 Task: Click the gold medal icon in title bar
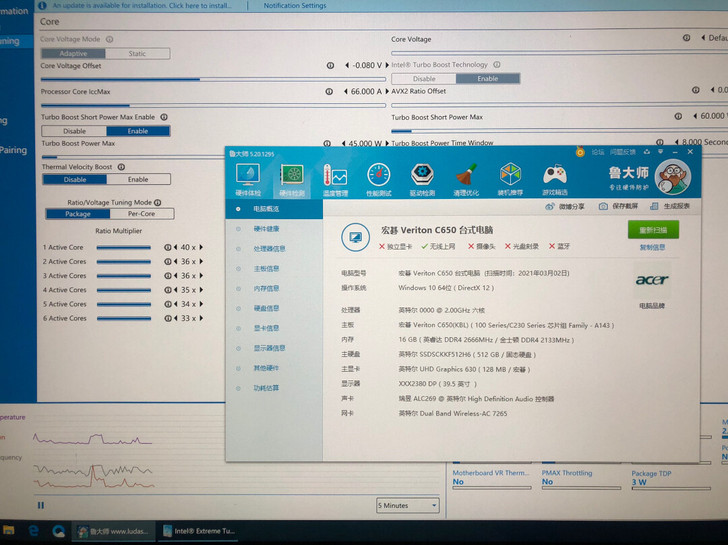point(580,152)
